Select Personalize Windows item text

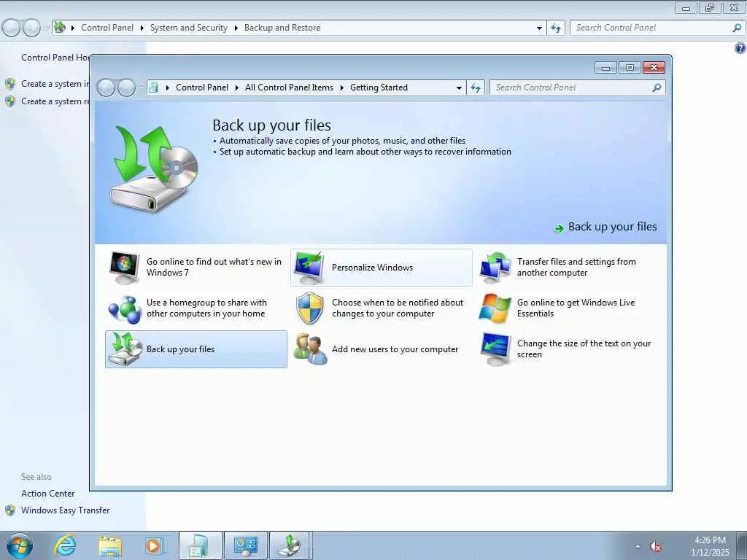(x=373, y=268)
